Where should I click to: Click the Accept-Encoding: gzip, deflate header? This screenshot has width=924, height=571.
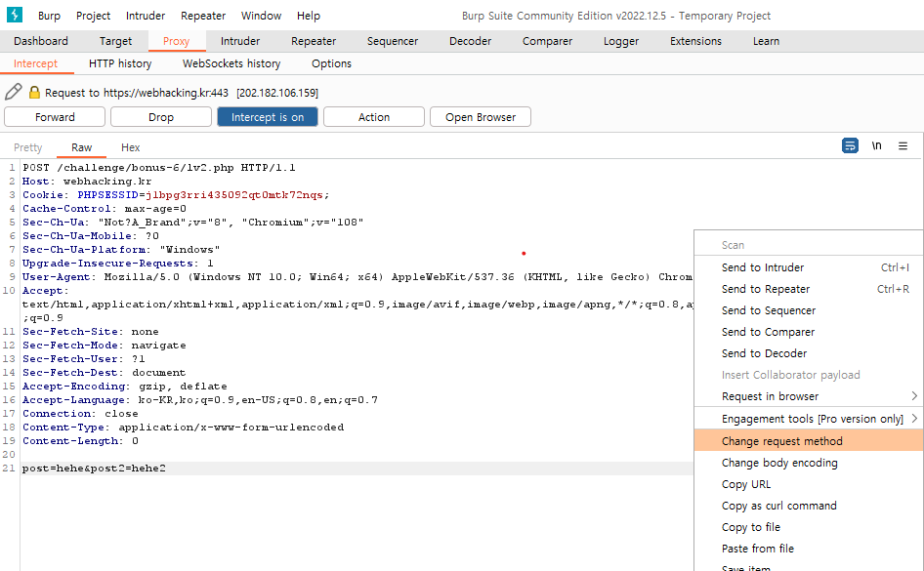click(125, 387)
